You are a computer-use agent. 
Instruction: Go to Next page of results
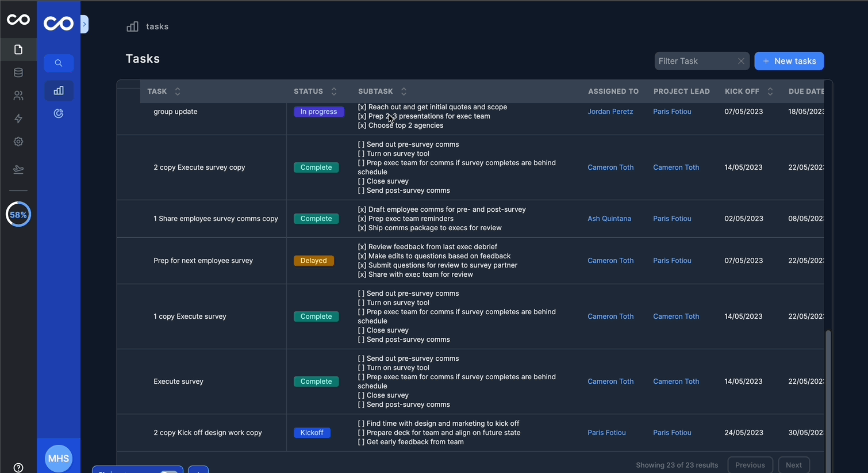(x=793, y=465)
